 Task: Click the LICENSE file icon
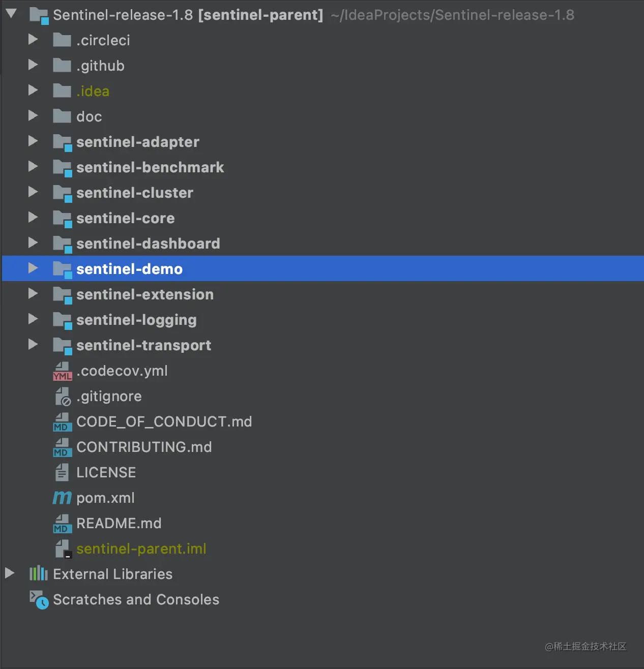tap(62, 472)
